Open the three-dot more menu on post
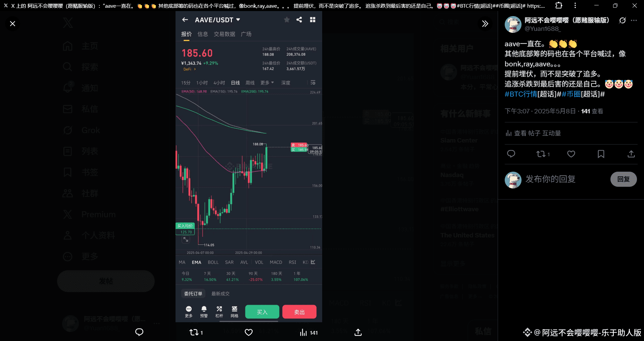This screenshot has width=644, height=341. click(x=634, y=20)
